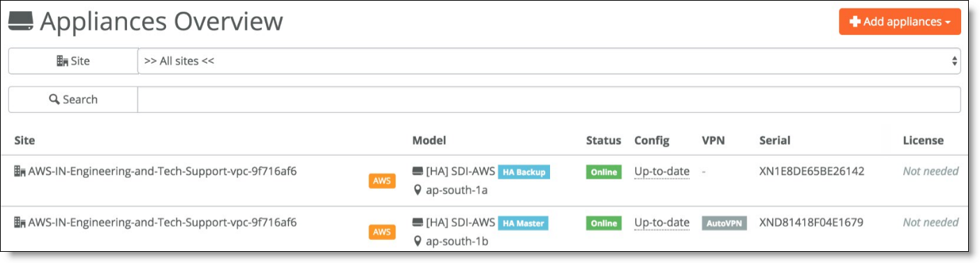
Task: Click the Search appliances text field
Action: pyautogui.click(x=549, y=99)
